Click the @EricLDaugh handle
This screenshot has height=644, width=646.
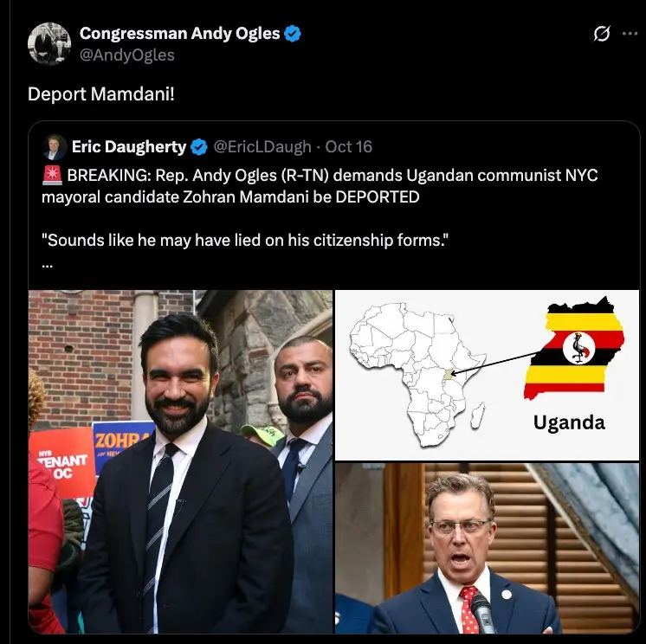pyautogui.click(x=262, y=147)
